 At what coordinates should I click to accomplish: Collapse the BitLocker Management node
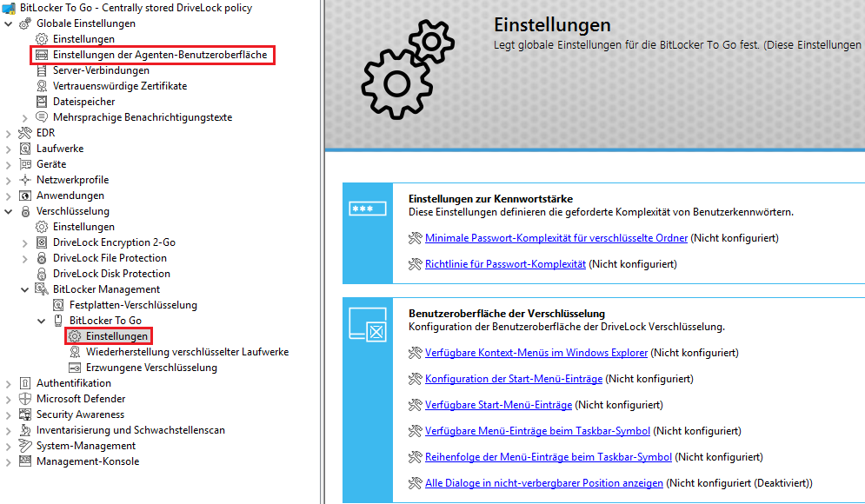point(25,289)
